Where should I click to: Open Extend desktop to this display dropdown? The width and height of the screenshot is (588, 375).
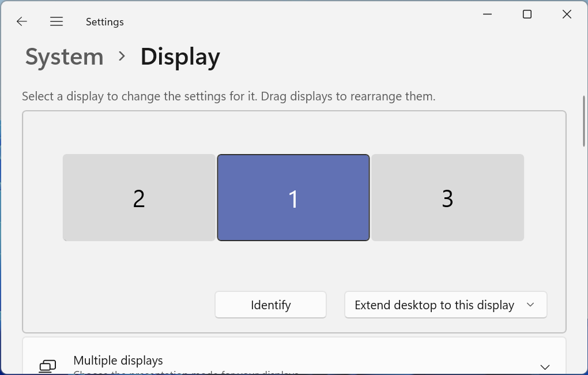446,305
